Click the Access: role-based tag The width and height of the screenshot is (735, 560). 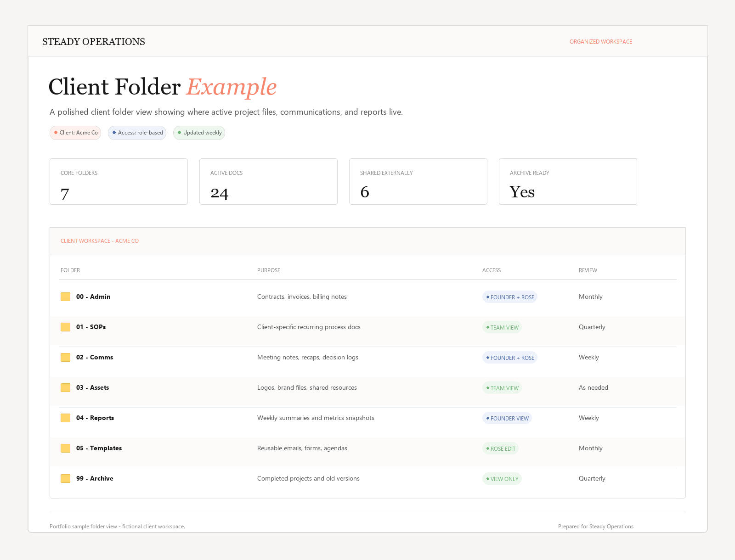(137, 133)
